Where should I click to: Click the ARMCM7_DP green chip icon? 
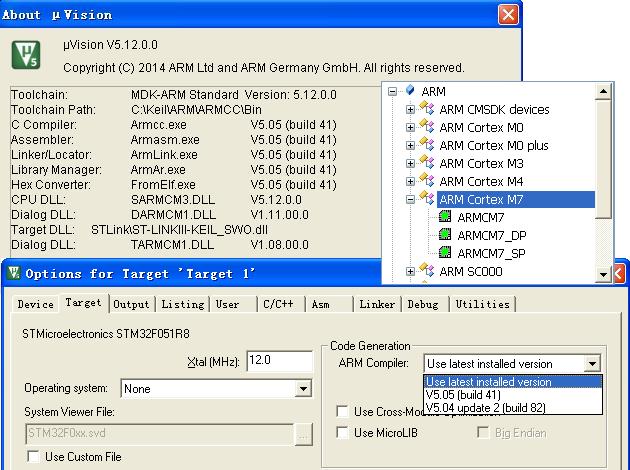point(445,235)
